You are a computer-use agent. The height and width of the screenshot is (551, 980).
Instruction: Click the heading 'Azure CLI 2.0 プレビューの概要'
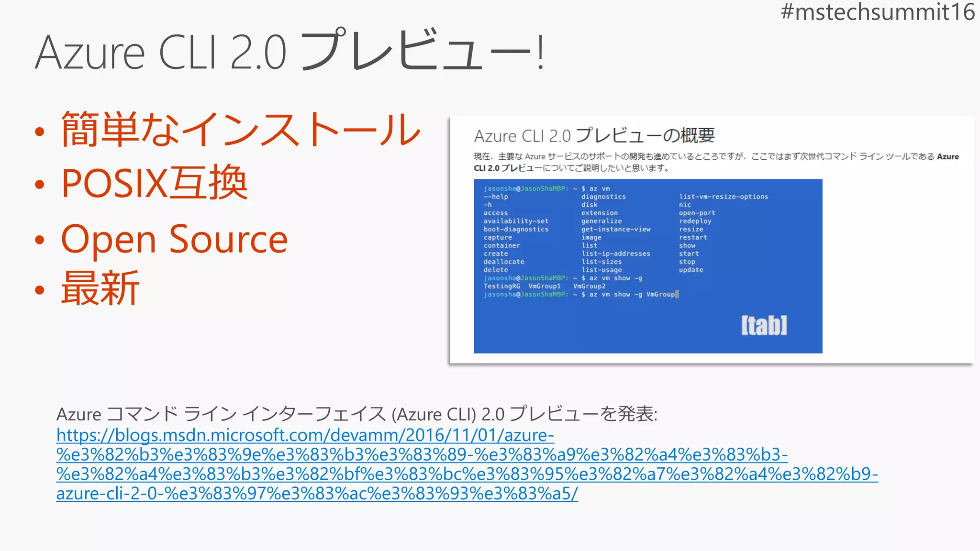click(594, 136)
